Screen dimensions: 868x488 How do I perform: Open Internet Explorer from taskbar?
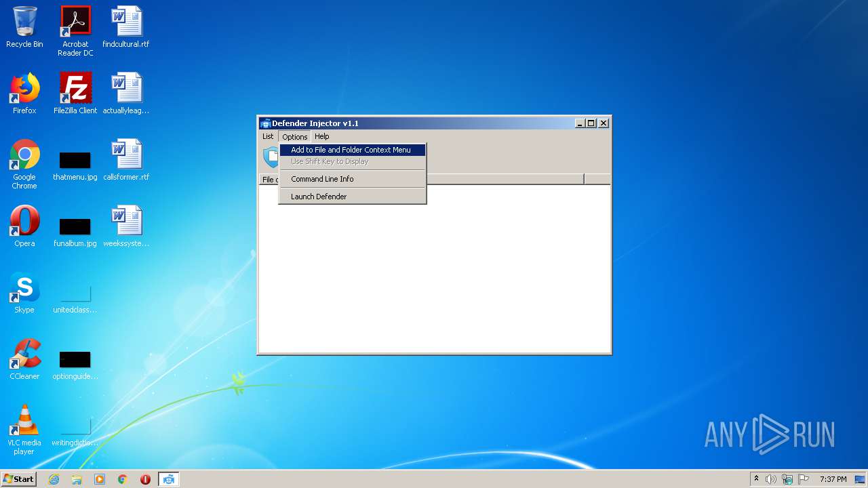pyautogui.click(x=54, y=479)
